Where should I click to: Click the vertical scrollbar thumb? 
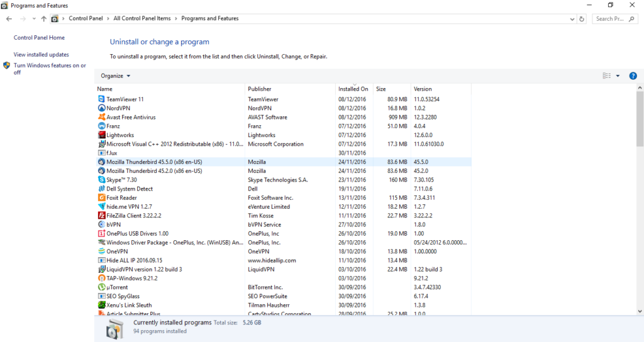[640, 119]
